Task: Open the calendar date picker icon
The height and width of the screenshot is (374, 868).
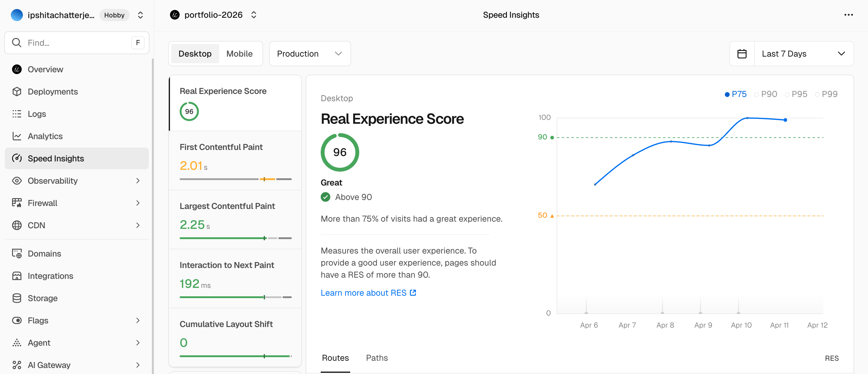Action: (742, 54)
